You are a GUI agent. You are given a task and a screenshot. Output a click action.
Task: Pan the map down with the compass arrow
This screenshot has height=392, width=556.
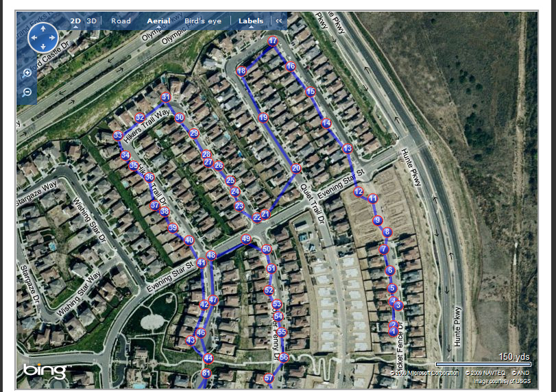coord(43,47)
